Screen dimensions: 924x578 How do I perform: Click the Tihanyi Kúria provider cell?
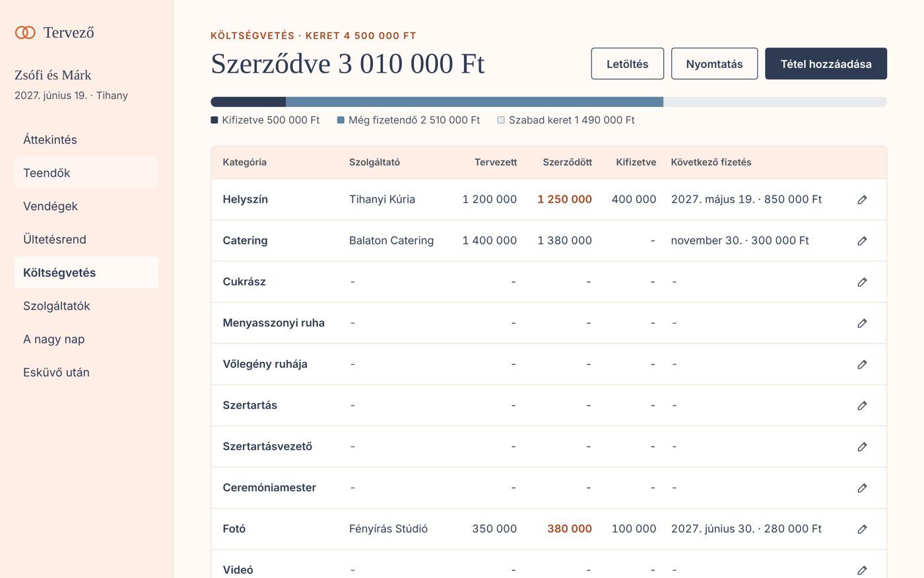382,199
